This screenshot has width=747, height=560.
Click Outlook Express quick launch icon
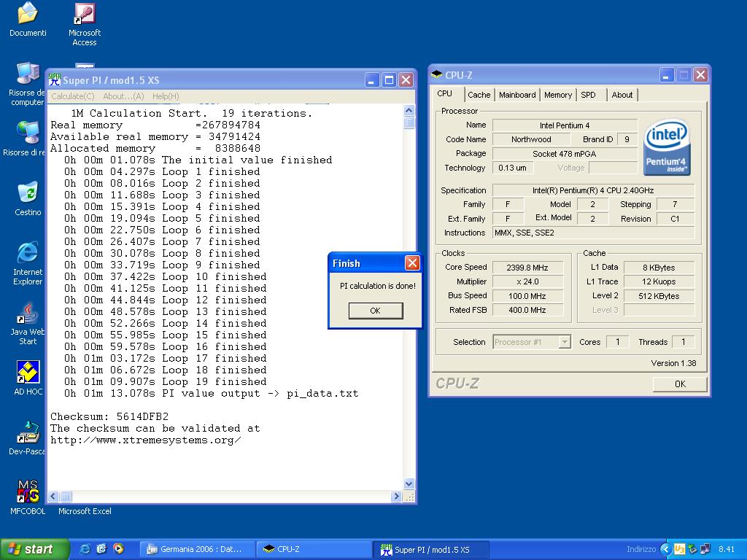pyautogui.click(x=101, y=549)
